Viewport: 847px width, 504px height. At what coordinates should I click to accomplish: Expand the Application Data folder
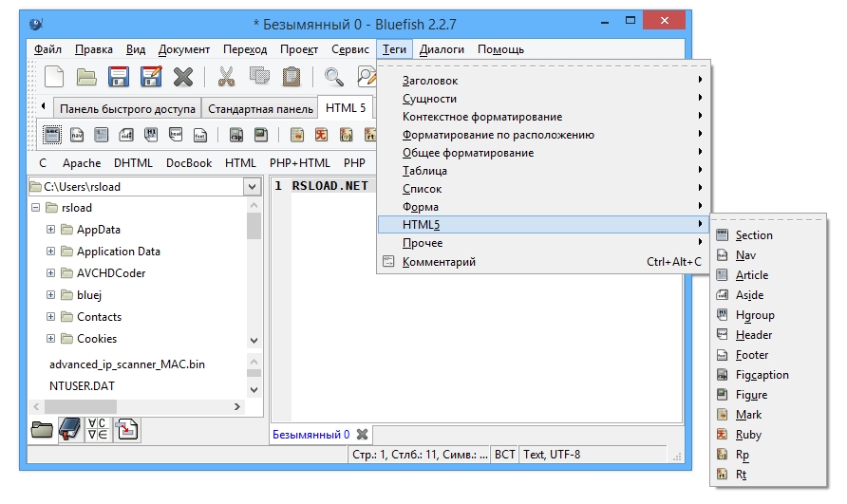[x=50, y=252]
